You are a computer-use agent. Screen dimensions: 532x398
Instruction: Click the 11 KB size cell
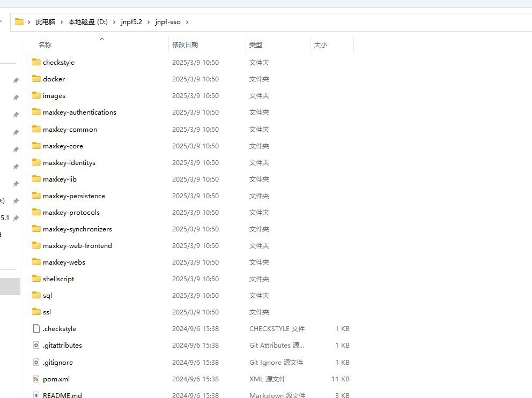[341, 379]
